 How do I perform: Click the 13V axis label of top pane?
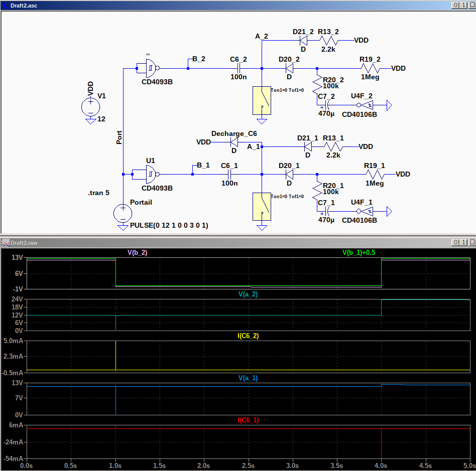pyautogui.click(x=17, y=257)
